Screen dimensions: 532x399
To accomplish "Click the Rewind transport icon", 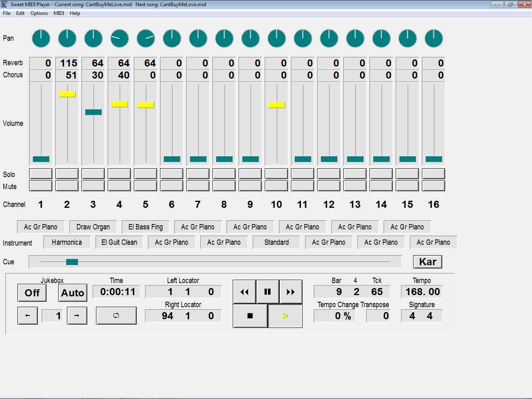I will [x=244, y=292].
